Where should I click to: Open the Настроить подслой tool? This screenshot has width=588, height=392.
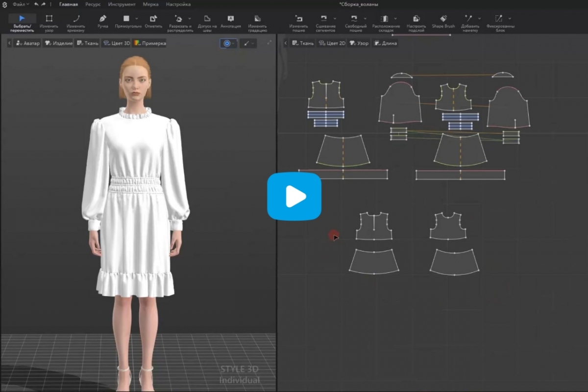(416, 23)
